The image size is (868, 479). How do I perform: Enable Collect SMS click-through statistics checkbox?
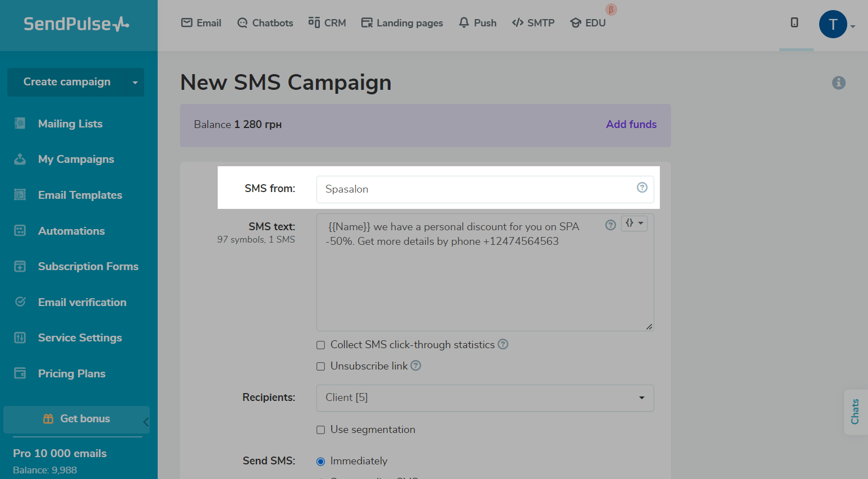[x=321, y=345]
